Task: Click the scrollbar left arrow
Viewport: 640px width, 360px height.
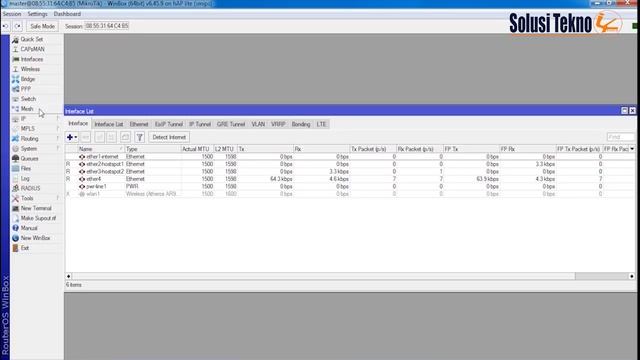Action: pos(69,276)
